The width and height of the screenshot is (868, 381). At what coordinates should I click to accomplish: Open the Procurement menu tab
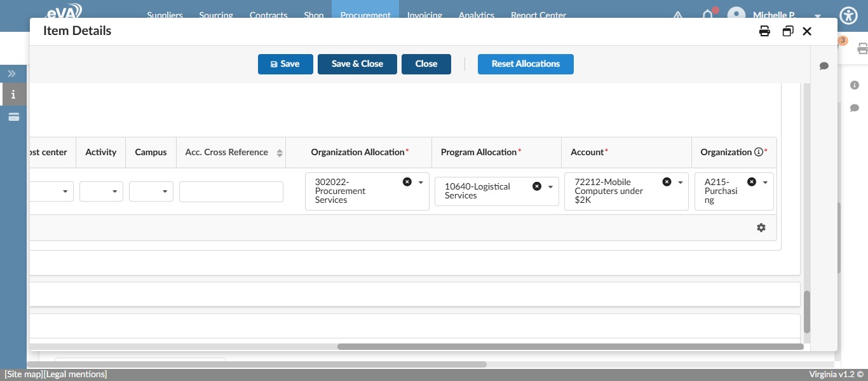point(365,15)
